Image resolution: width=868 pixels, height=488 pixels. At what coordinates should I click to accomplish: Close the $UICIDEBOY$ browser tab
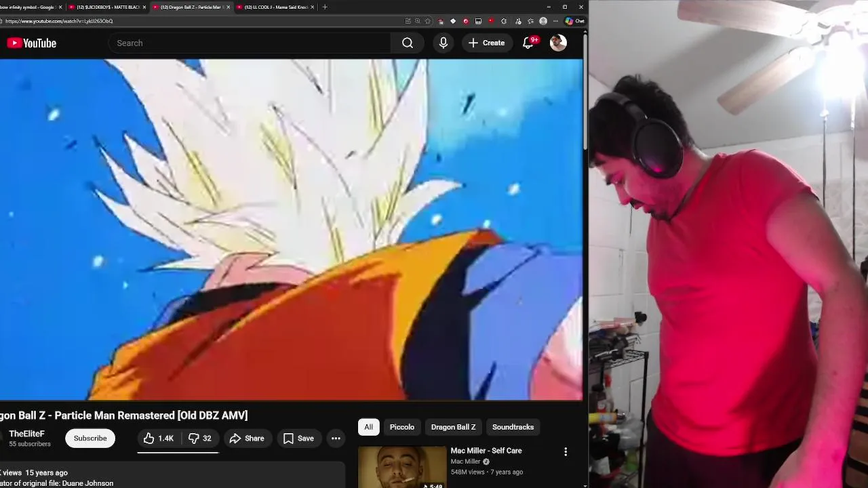tap(144, 7)
